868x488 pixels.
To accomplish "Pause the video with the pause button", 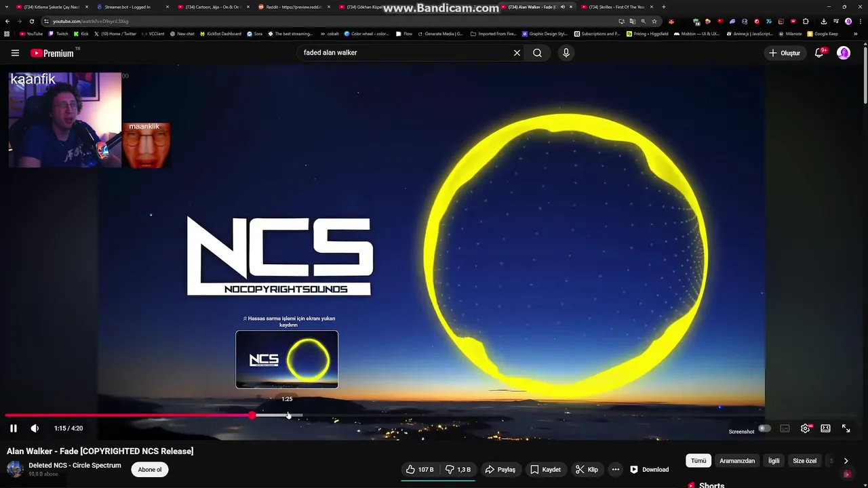I will [13, 428].
